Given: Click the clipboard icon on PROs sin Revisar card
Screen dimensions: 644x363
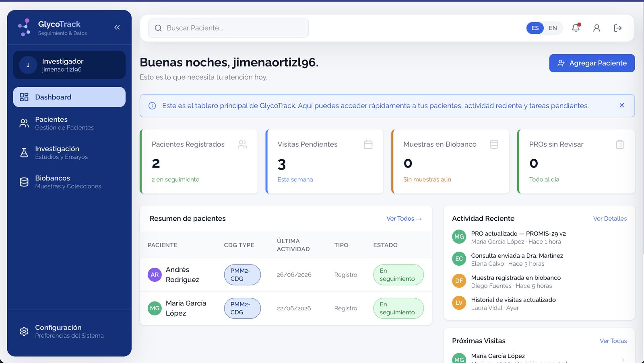Looking at the screenshot, I should 620,144.
